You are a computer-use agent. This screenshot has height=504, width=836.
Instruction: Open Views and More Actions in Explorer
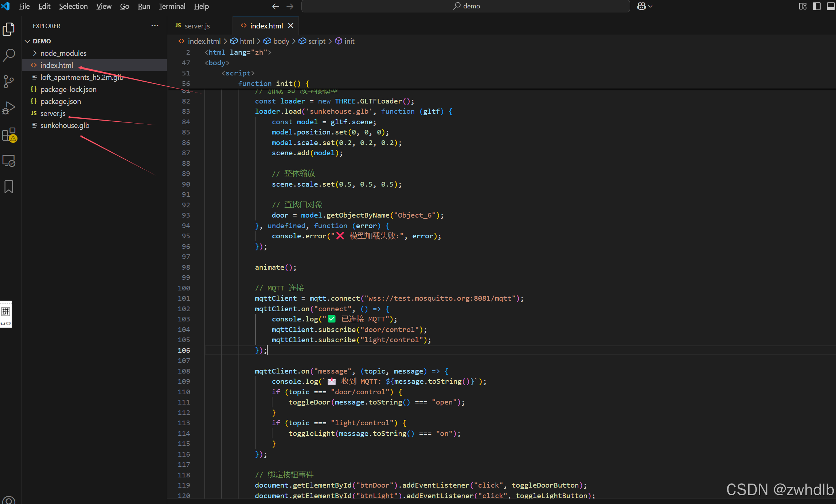click(x=155, y=25)
